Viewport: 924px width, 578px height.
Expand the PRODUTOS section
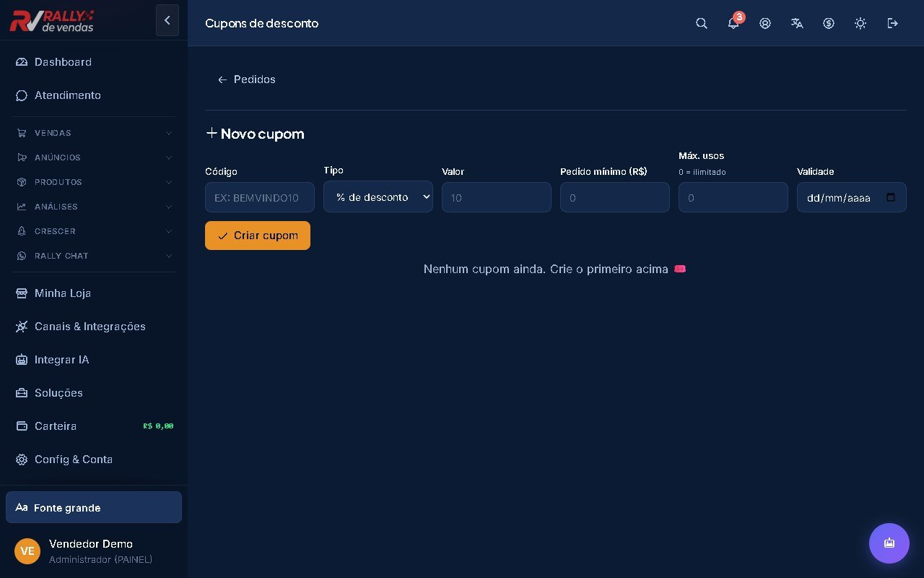tap(94, 182)
